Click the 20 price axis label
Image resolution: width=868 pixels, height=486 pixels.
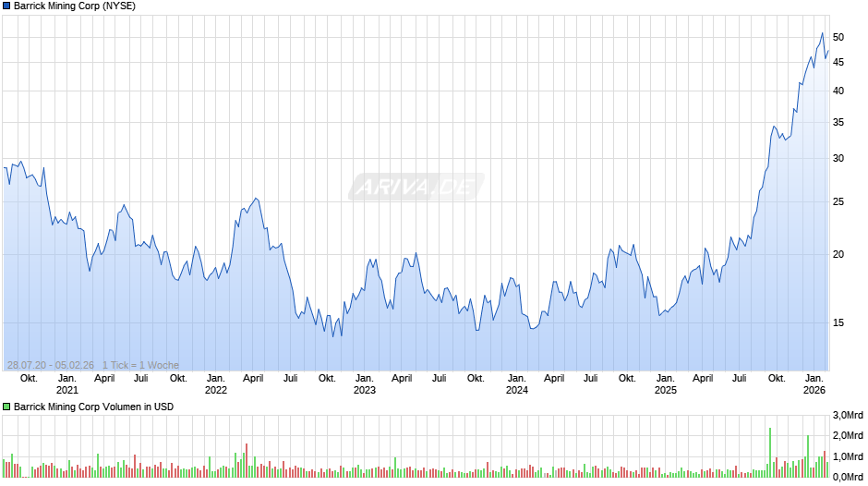(x=838, y=254)
